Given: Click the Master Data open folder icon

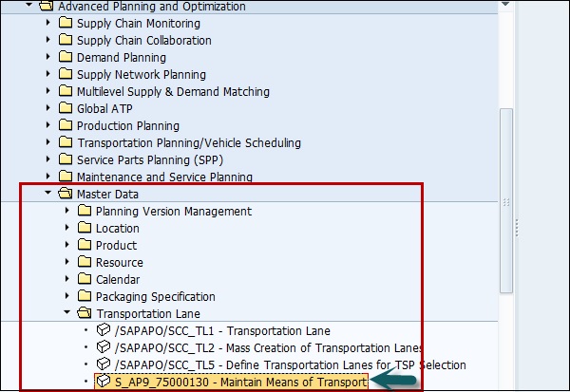Looking at the screenshot, I should (x=65, y=195).
